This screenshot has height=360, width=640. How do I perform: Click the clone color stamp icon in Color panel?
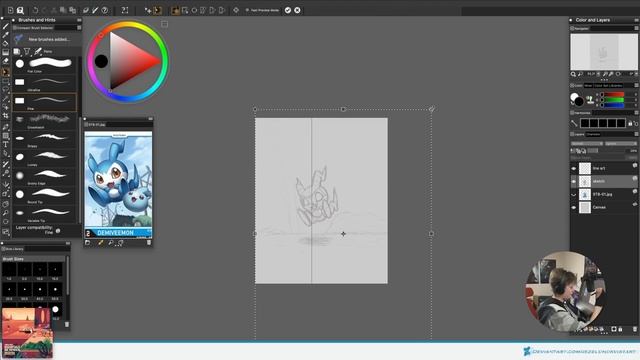point(590,99)
